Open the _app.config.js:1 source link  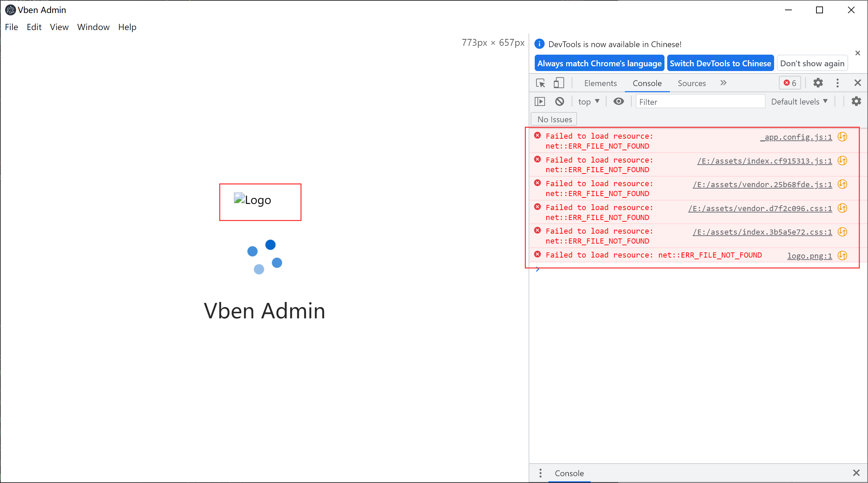coord(796,137)
